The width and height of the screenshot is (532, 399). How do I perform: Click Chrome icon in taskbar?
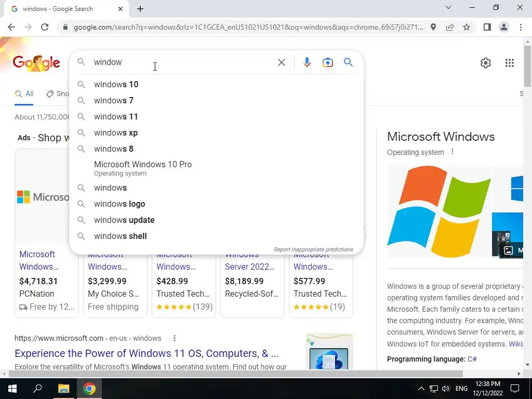point(89,389)
